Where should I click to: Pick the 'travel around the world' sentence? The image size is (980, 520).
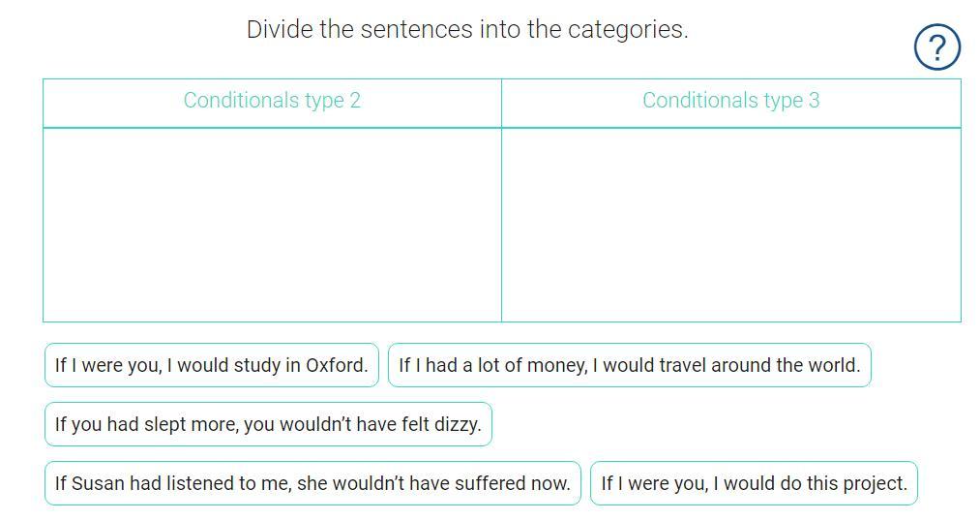tap(629, 365)
